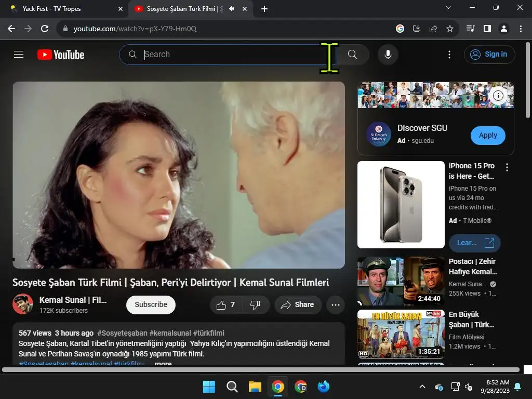Click the Sign in button
This screenshot has width=532, height=399.
[489, 54]
